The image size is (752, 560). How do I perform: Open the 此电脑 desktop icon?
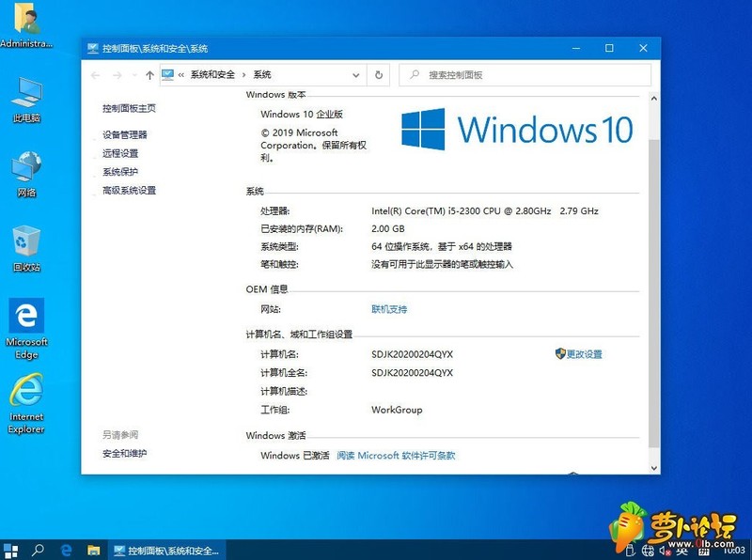26,100
